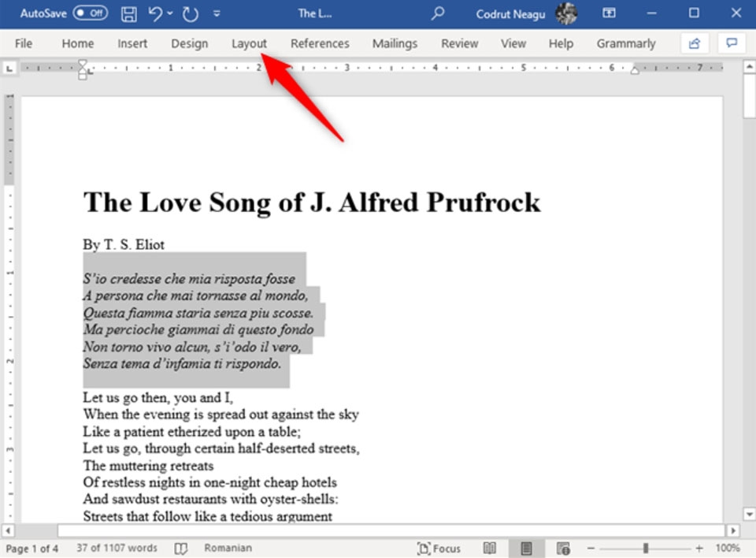Switch to the Review tab
756x558 pixels.
(x=459, y=43)
